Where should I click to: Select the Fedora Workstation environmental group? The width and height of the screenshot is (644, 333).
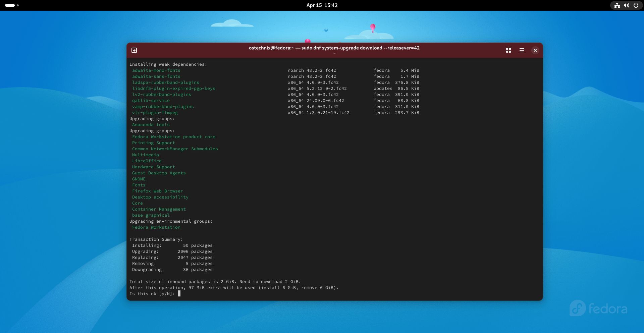click(x=156, y=227)
